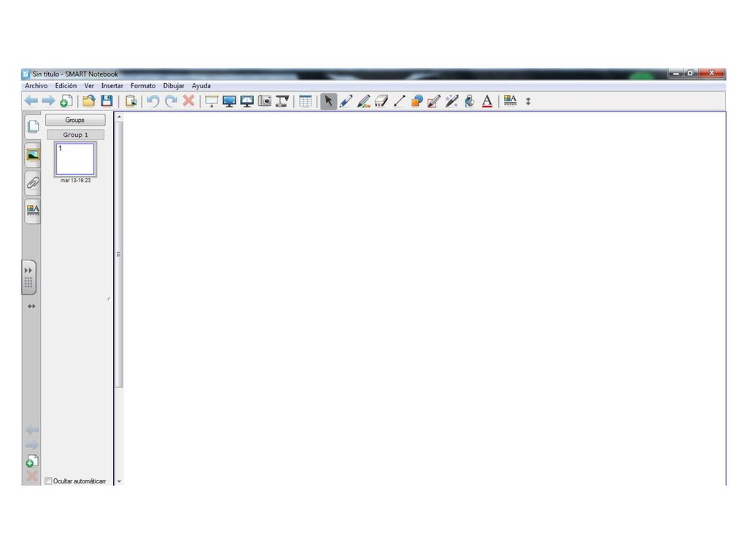Insert a table from the toolbar
747x560 pixels.
(x=305, y=101)
